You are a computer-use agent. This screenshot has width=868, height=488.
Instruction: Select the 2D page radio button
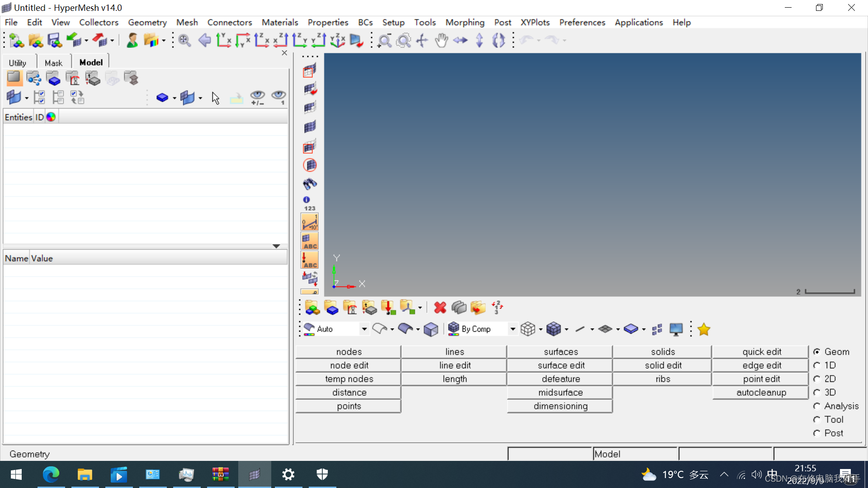pos(817,379)
